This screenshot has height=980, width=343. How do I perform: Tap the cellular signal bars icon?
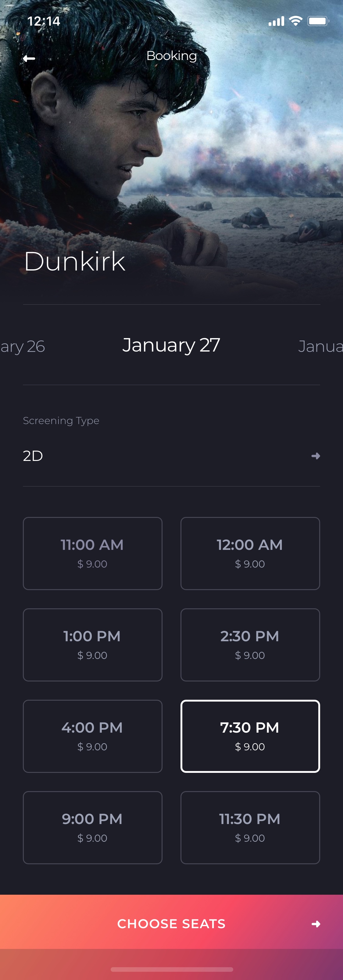[276, 21]
